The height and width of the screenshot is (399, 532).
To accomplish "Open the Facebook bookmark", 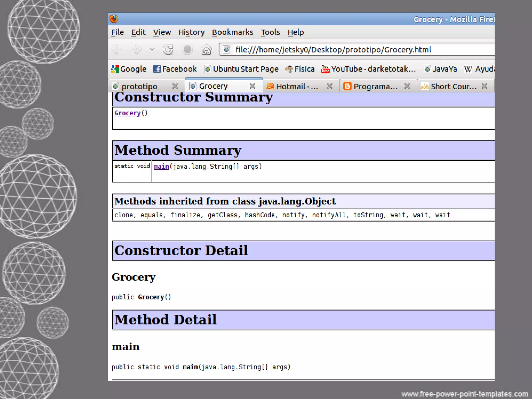I will coord(175,69).
